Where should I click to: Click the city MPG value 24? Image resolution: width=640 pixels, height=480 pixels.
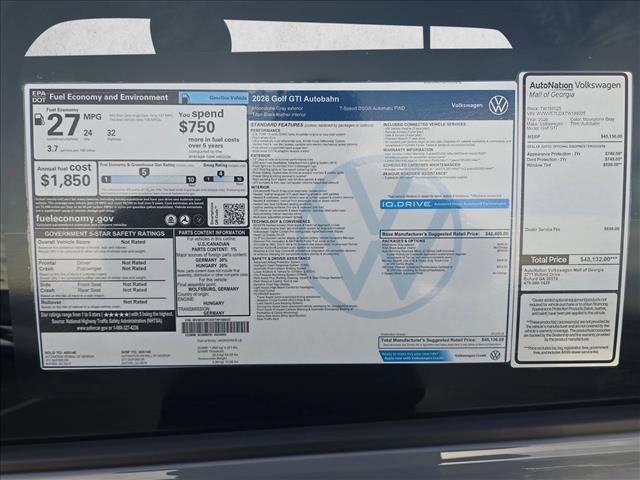click(x=88, y=133)
